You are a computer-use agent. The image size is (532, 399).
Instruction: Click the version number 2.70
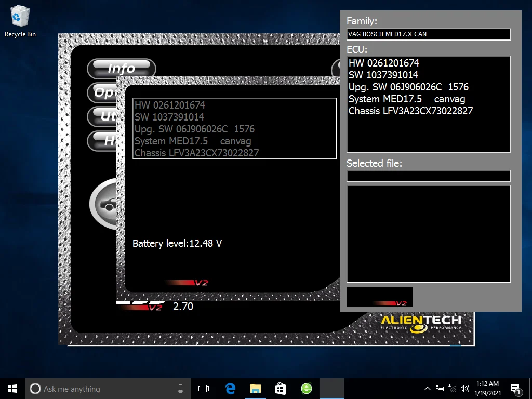point(183,307)
